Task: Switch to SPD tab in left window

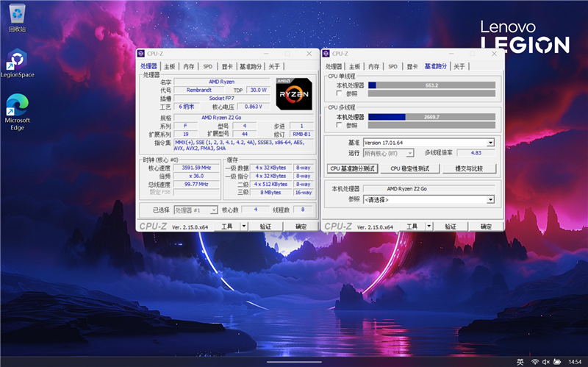Action: [x=208, y=66]
